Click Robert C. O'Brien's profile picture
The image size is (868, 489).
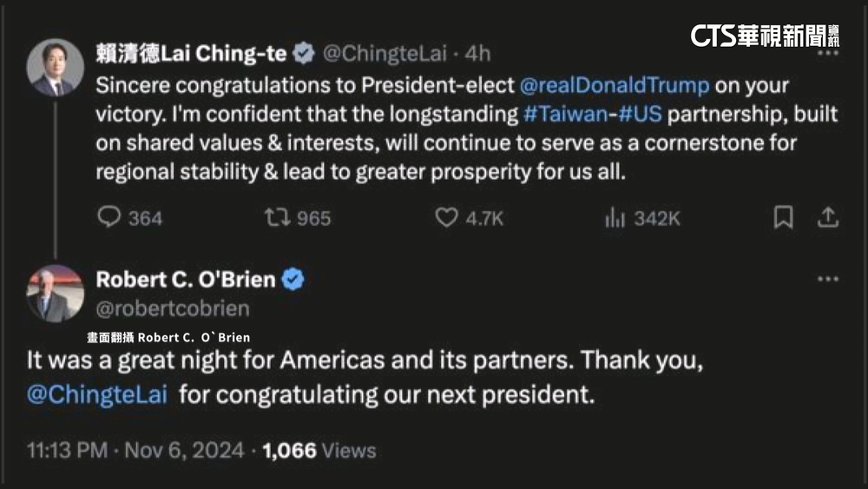[x=56, y=294]
